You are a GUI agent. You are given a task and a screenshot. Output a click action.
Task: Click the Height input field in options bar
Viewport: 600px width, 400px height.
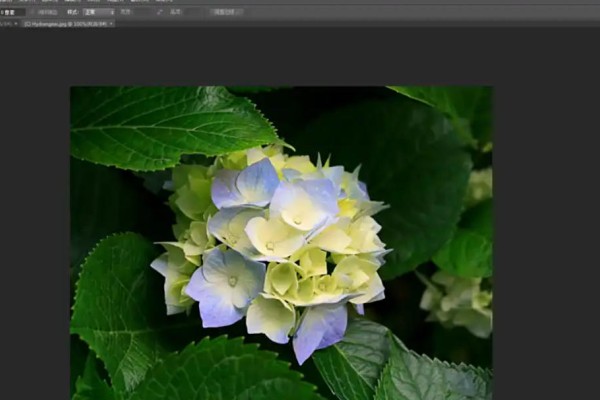pyautogui.click(x=192, y=12)
